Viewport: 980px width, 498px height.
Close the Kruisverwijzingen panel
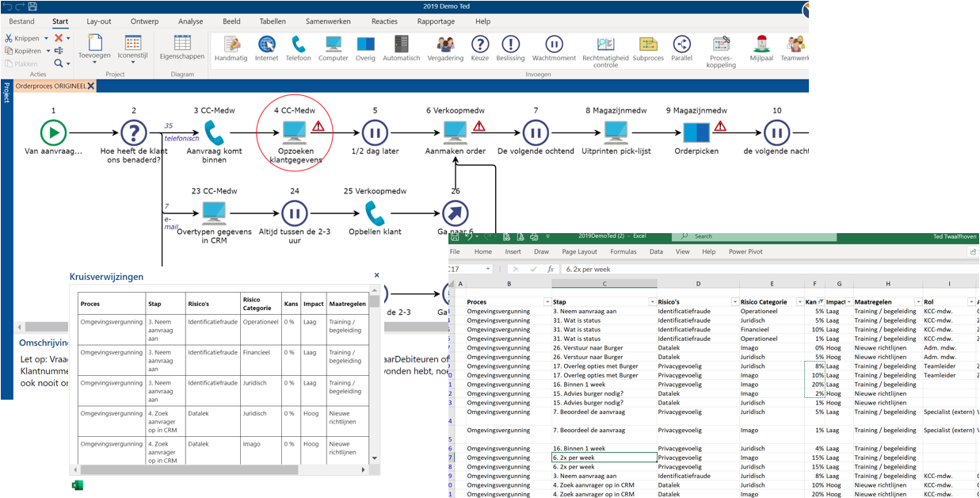pos(376,276)
